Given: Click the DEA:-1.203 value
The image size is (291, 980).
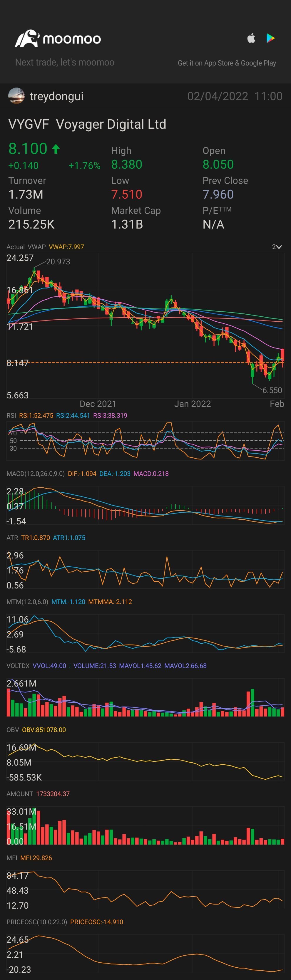Looking at the screenshot, I should click(x=115, y=474).
